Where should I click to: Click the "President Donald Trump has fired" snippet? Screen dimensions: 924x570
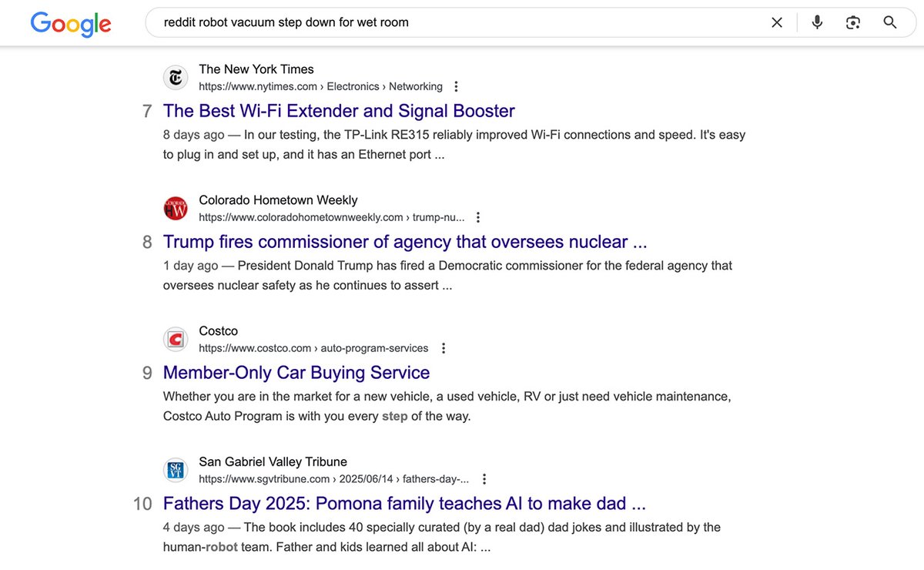(x=447, y=276)
